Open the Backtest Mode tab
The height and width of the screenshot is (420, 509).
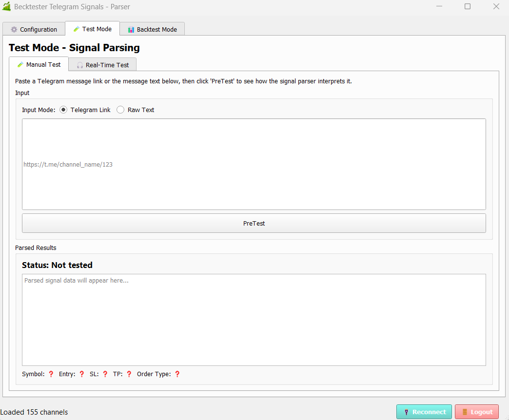click(152, 29)
